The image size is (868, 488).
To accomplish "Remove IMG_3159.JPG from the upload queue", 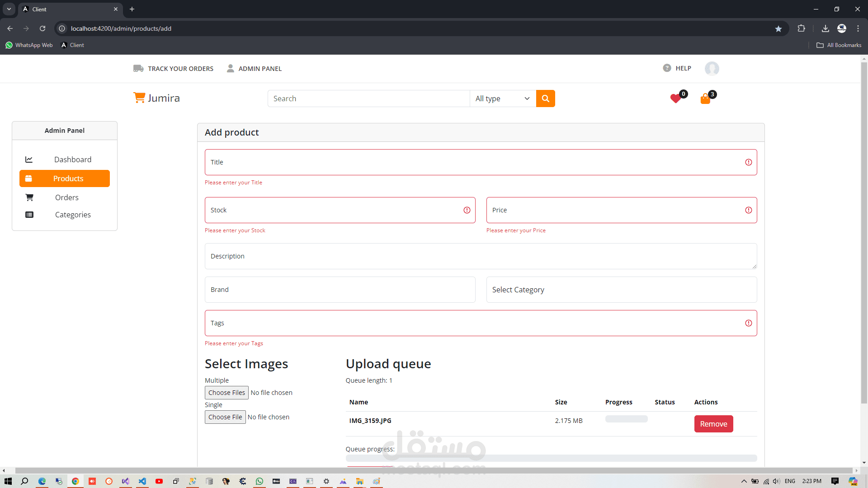I will click(713, 424).
